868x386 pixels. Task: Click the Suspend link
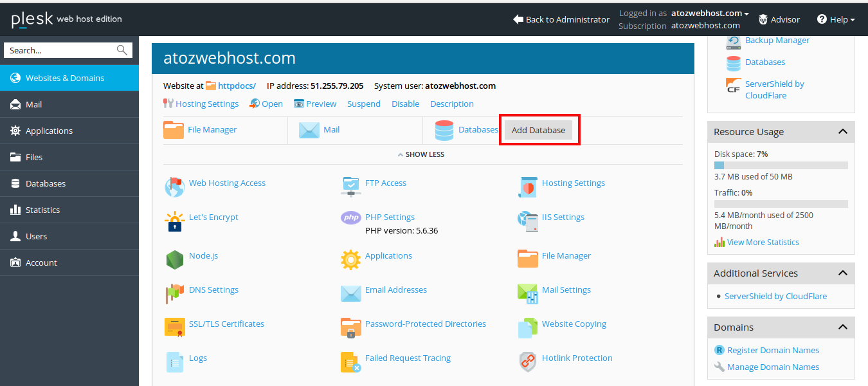coord(364,104)
